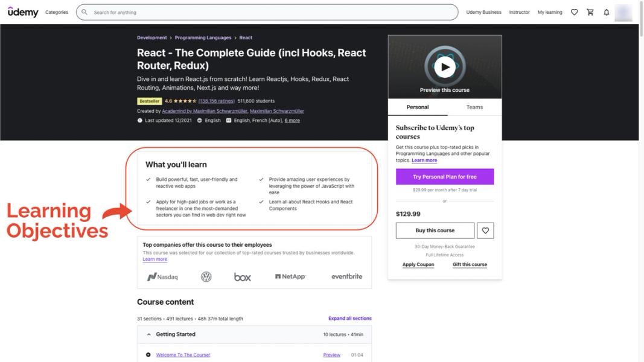Open the Categories dropdown
Image resolution: width=644 pixels, height=362 pixels.
[58, 11]
